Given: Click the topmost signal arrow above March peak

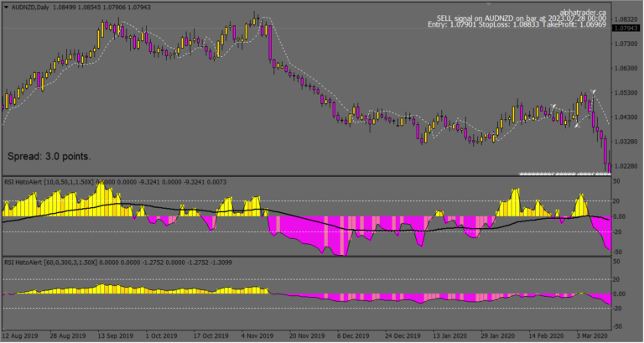Looking at the screenshot, I should coord(594,91).
